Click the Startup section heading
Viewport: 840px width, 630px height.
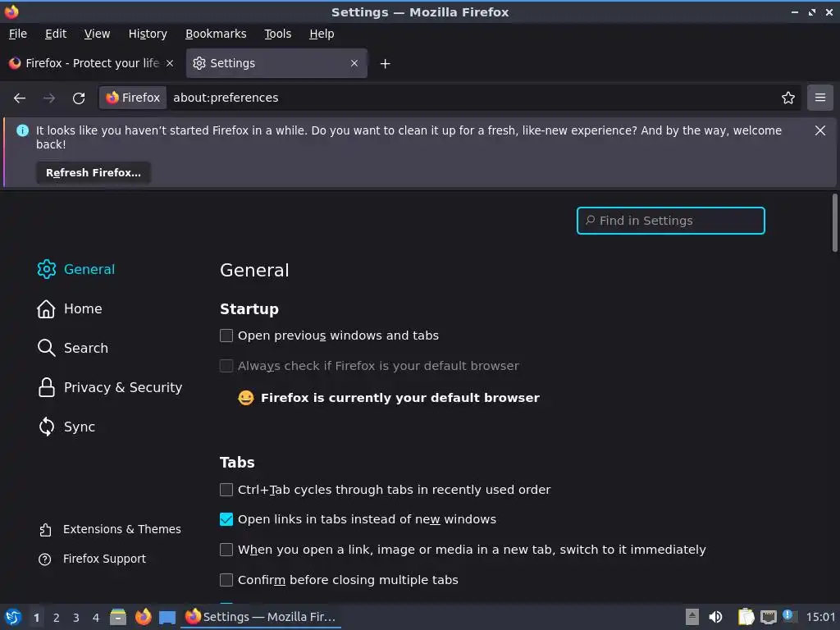tap(249, 309)
